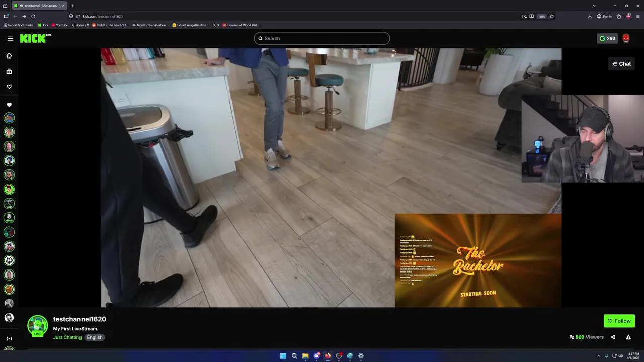Open the YouTube bookmark
Viewport: 644px width, 362px height.
point(60,25)
